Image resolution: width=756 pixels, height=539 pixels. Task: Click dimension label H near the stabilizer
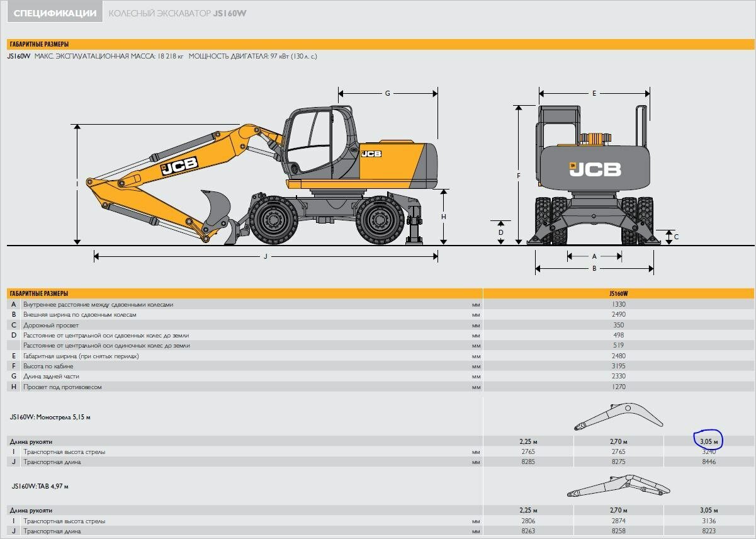[444, 217]
